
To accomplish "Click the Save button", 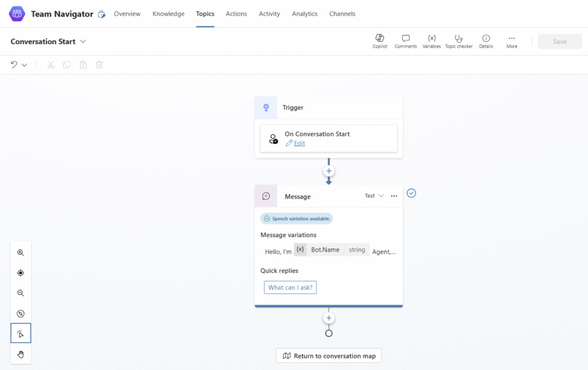I will [x=560, y=41].
